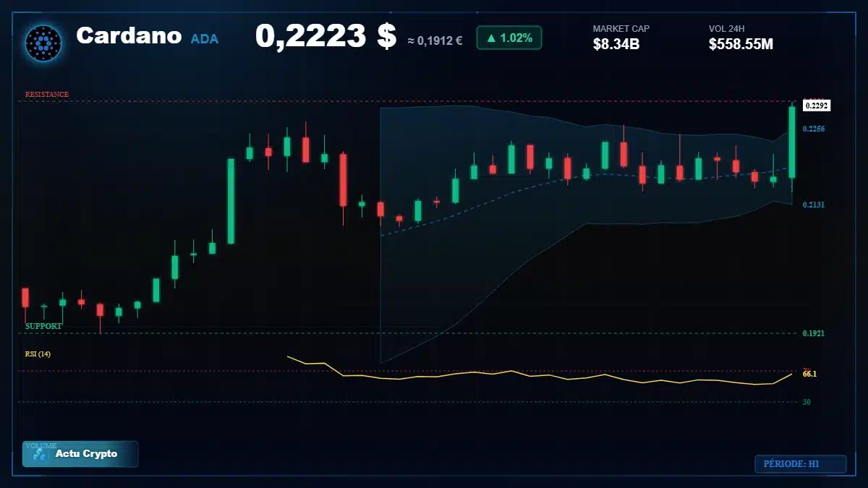This screenshot has width=868, height=488.
Task: Click the 0.2256 axis value
Action: tap(814, 129)
